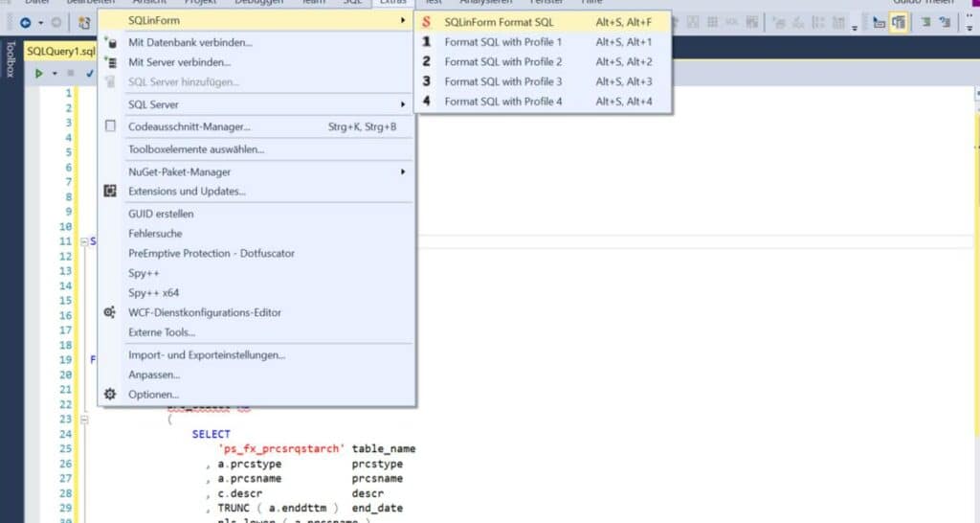Select Anpassen menu entry
The width and height of the screenshot is (980, 523).
[256, 375]
